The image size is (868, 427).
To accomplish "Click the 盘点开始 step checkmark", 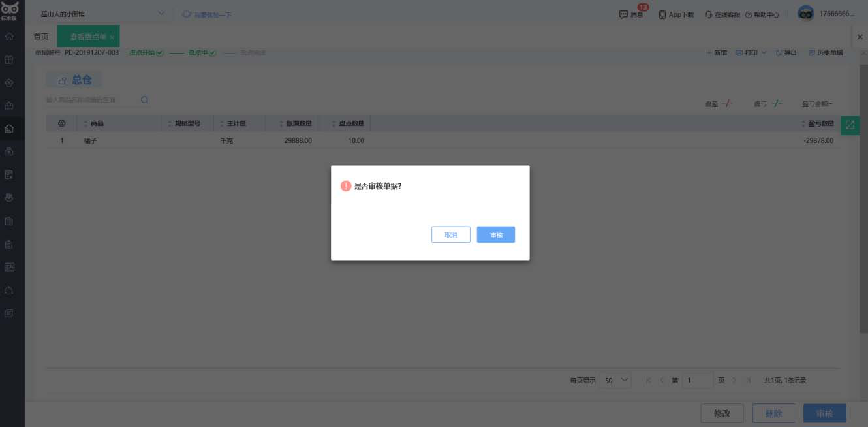I will coord(160,52).
